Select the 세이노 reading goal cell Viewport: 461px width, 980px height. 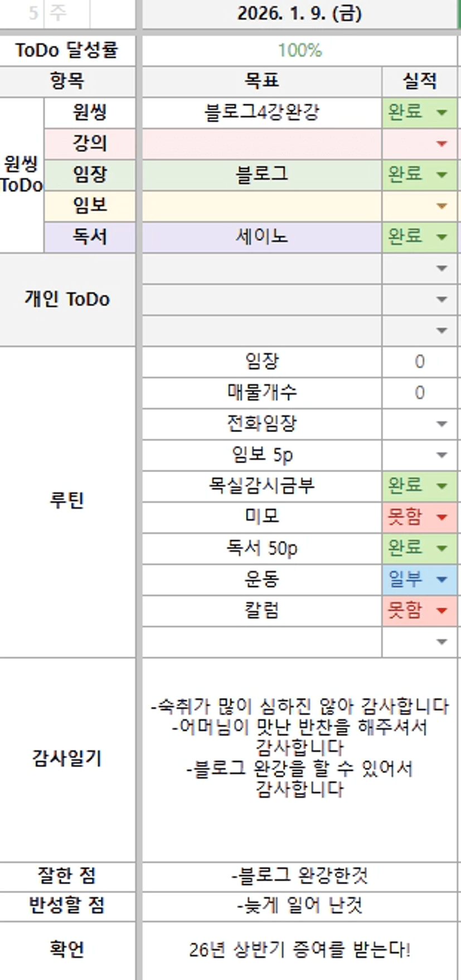point(261,237)
